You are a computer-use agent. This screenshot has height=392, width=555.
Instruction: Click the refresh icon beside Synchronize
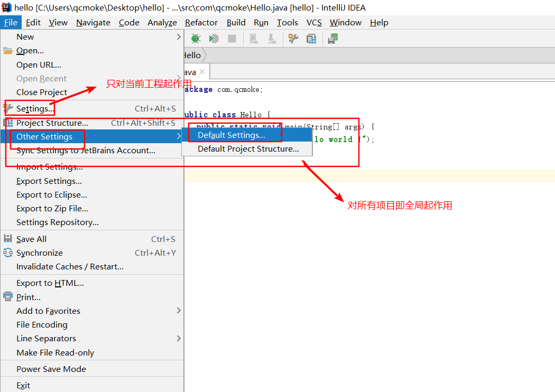click(x=8, y=253)
